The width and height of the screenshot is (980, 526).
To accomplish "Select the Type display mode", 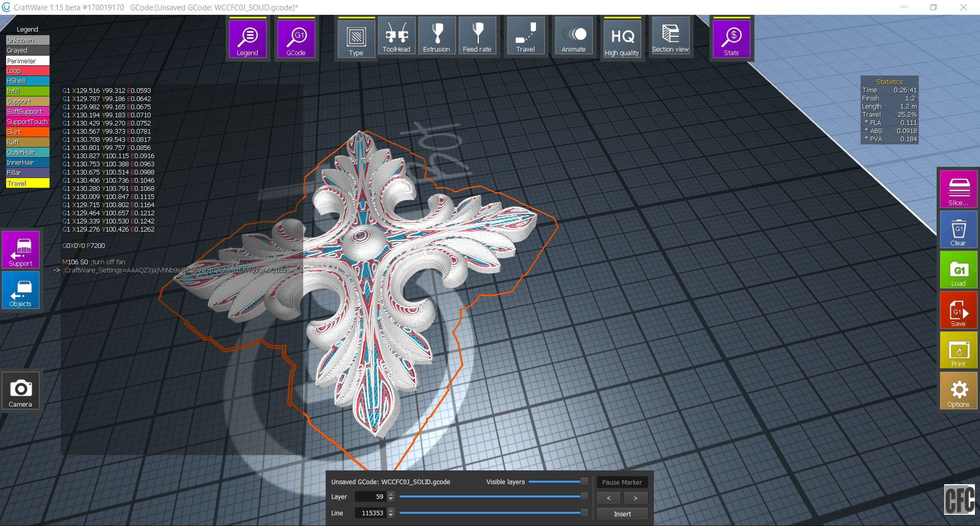I will 356,38.
